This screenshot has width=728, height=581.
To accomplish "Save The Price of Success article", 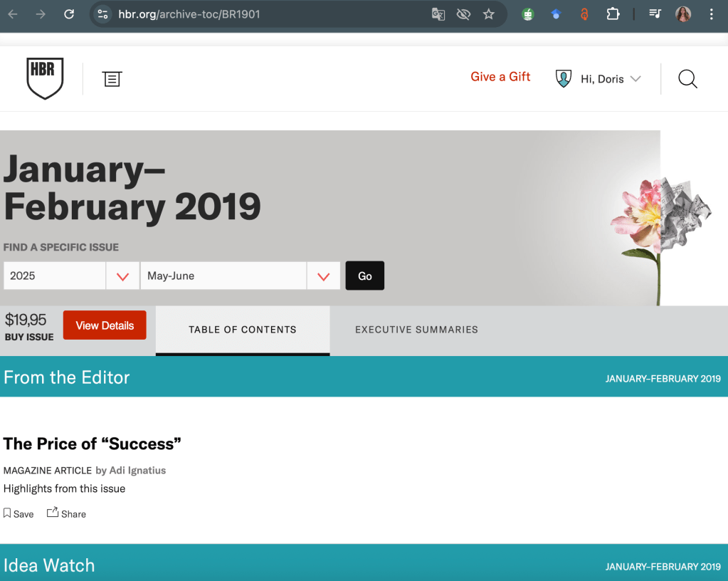I will (x=19, y=513).
